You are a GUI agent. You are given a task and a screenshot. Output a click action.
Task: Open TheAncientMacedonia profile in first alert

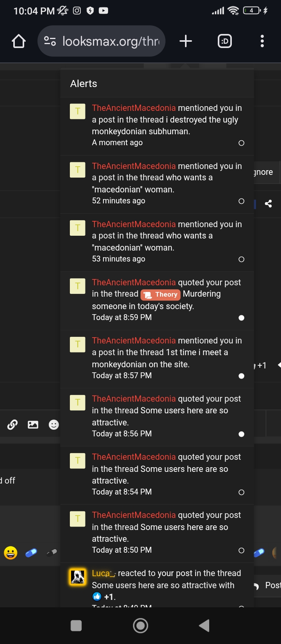tap(134, 108)
